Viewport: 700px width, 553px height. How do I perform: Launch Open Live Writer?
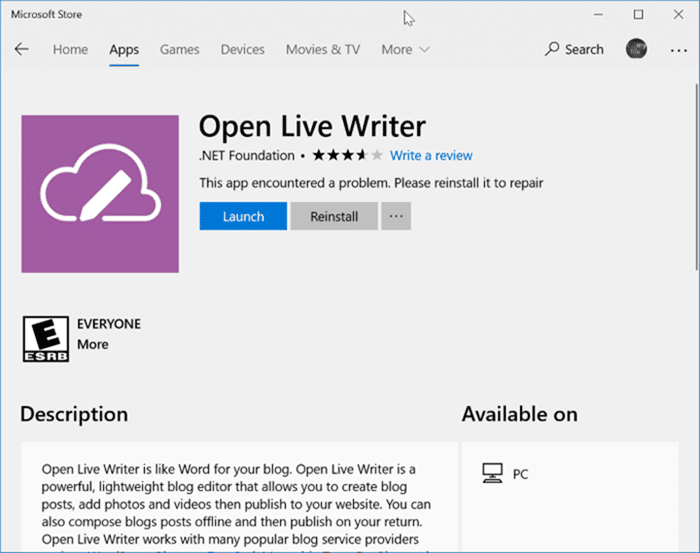click(243, 216)
